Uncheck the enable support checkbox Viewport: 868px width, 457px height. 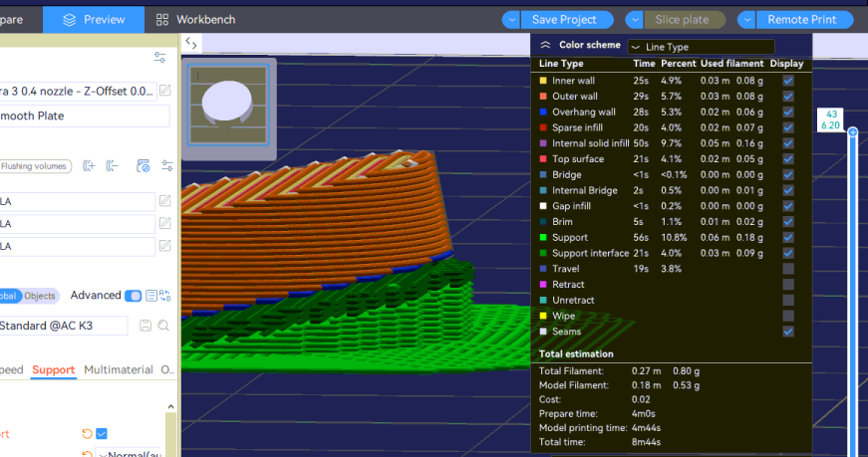pyautogui.click(x=102, y=434)
